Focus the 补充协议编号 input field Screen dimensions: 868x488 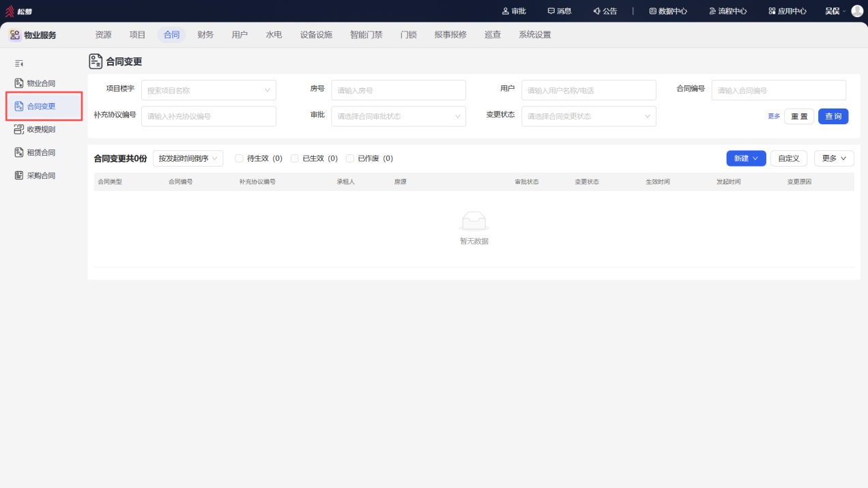tap(209, 116)
